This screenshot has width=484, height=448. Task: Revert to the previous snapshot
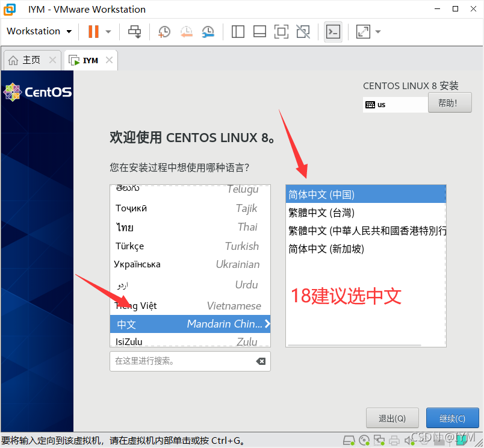[187, 31]
